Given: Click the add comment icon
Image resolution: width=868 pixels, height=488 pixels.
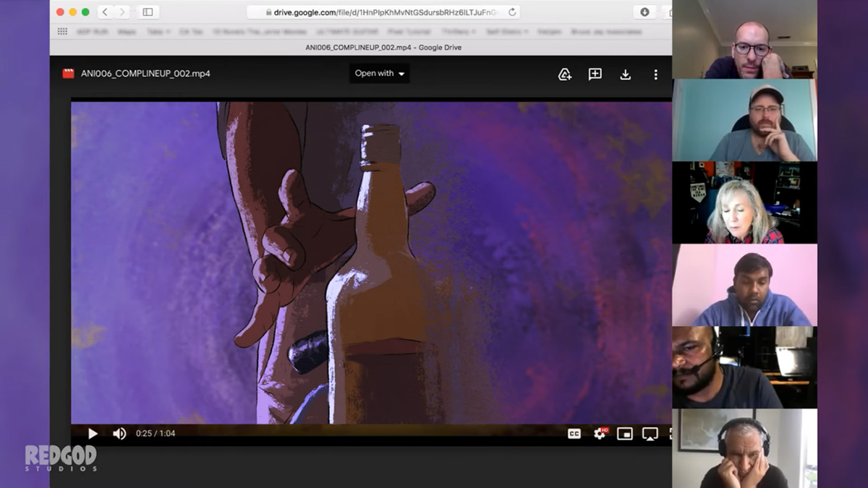Looking at the screenshot, I should pyautogui.click(x=595, y=74).
